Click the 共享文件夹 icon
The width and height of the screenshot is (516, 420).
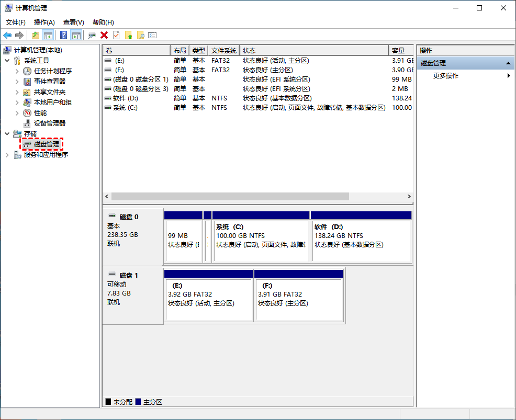click(x=27, y=92)
